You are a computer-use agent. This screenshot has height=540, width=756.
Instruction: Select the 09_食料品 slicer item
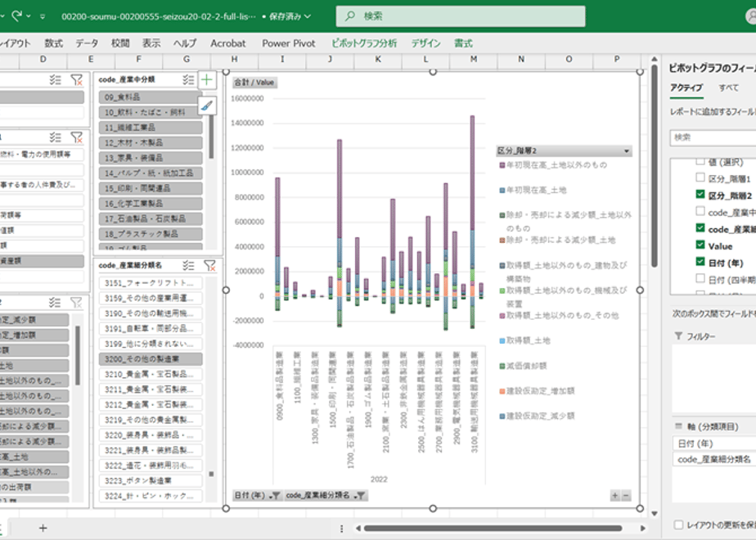(x=151, y=97)
